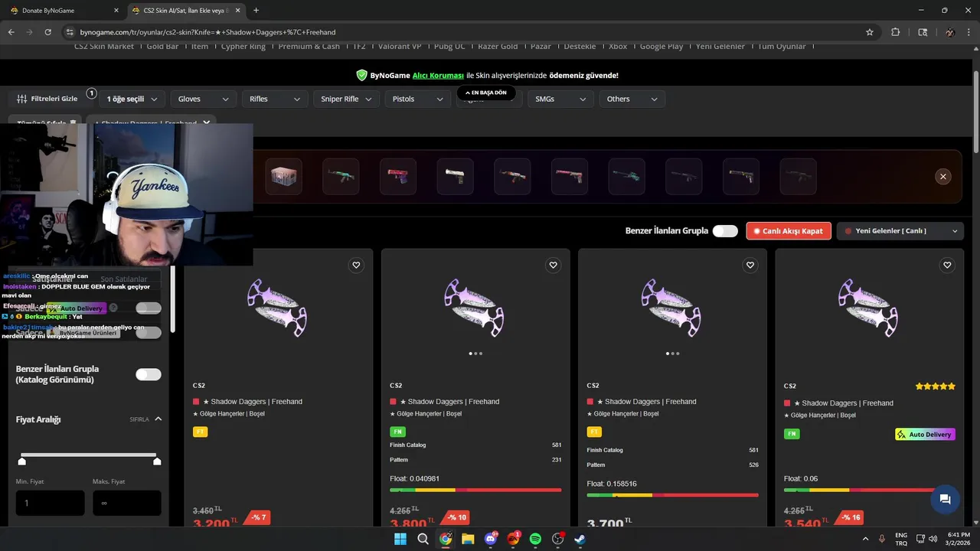This screenshot has width=980, height=551.
Task: Open new browser tab with plus
Action: click(x=256, y=11)
